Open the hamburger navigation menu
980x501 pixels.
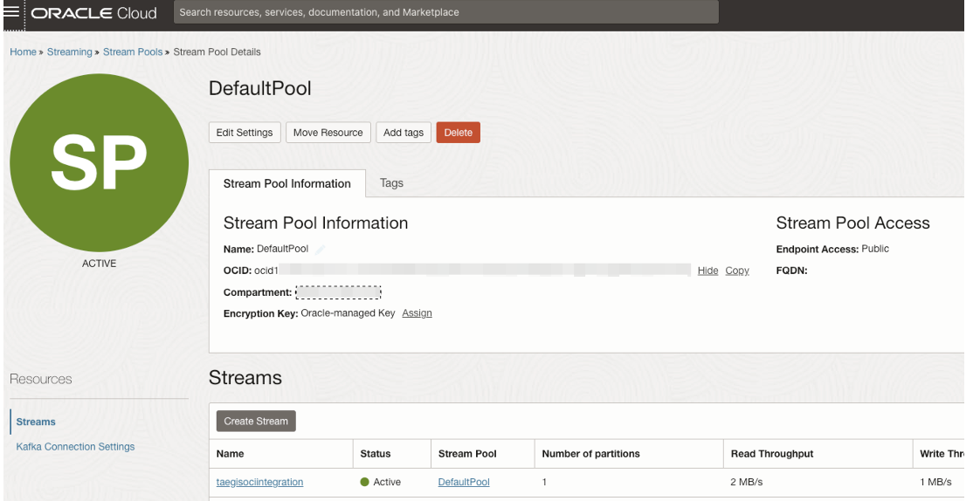point(11,12)
